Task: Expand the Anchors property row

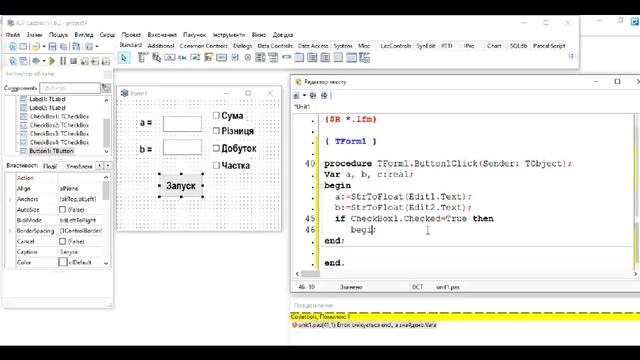Action: point(10,199)
